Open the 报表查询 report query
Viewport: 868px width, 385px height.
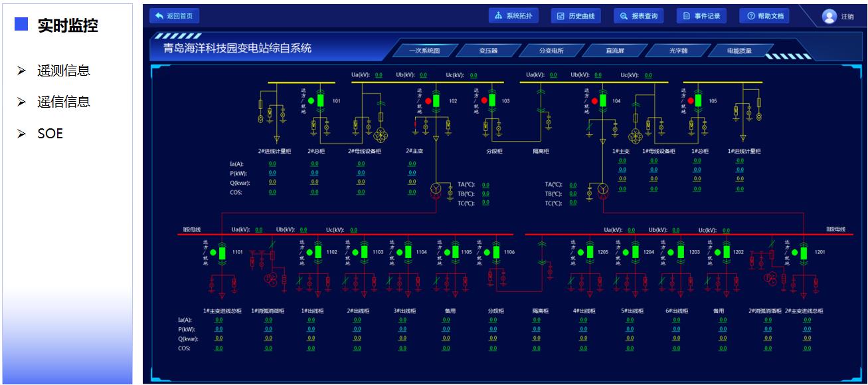tap(639, 16)
